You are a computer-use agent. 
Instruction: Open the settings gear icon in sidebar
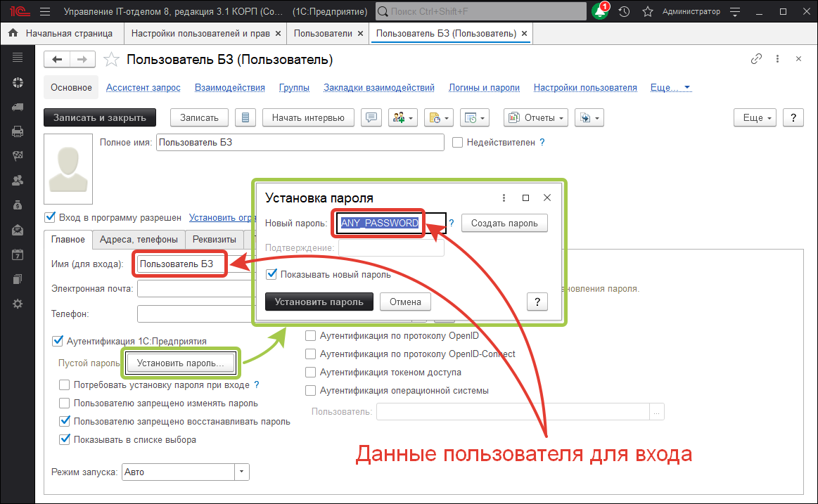tap(18, 303)
